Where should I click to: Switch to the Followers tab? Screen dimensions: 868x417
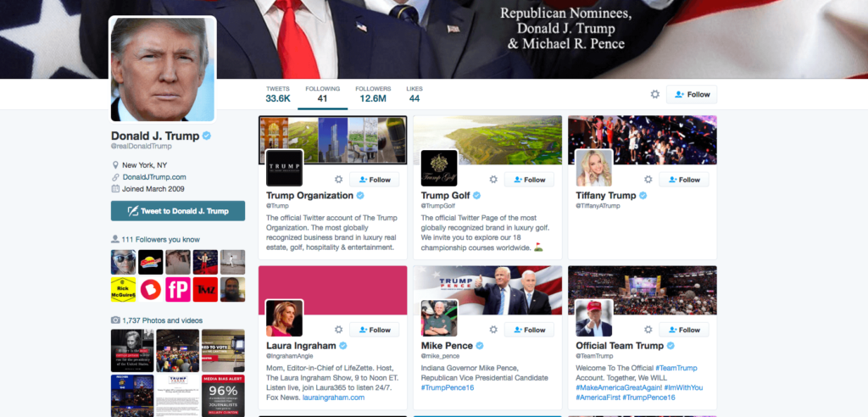[373, 94]
